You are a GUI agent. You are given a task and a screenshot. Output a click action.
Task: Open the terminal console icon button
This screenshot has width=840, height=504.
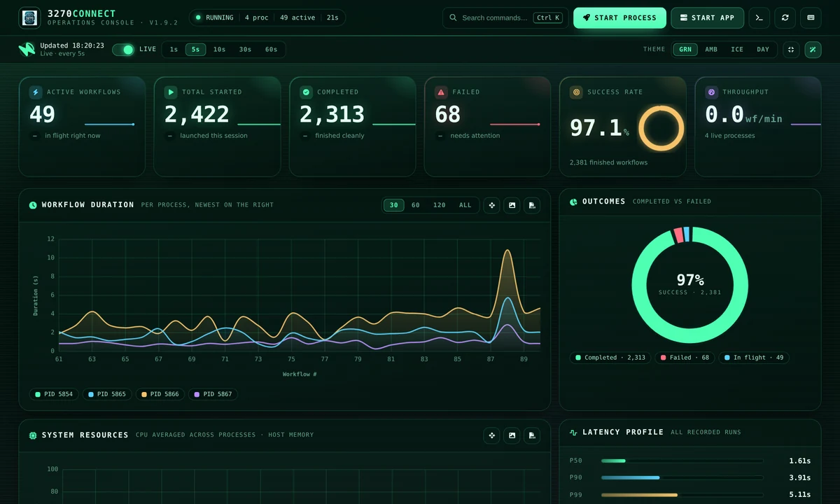759,18
